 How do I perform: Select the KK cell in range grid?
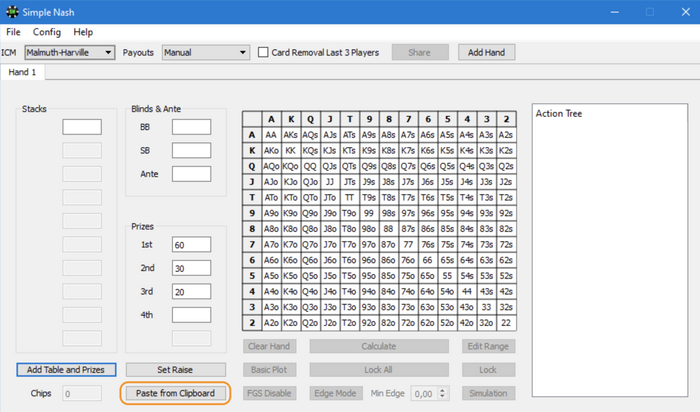[x=291, y=150]
